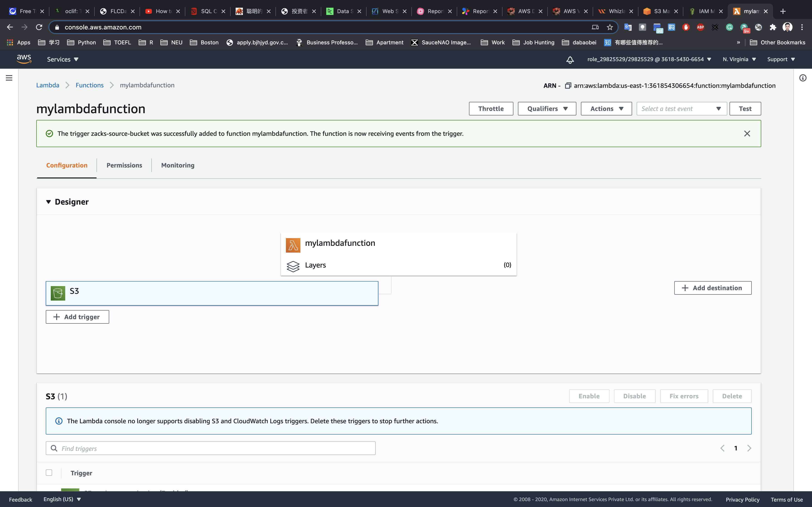Select the S3 bucket trigger icon

pyautogui.click(x=58, y=293)
